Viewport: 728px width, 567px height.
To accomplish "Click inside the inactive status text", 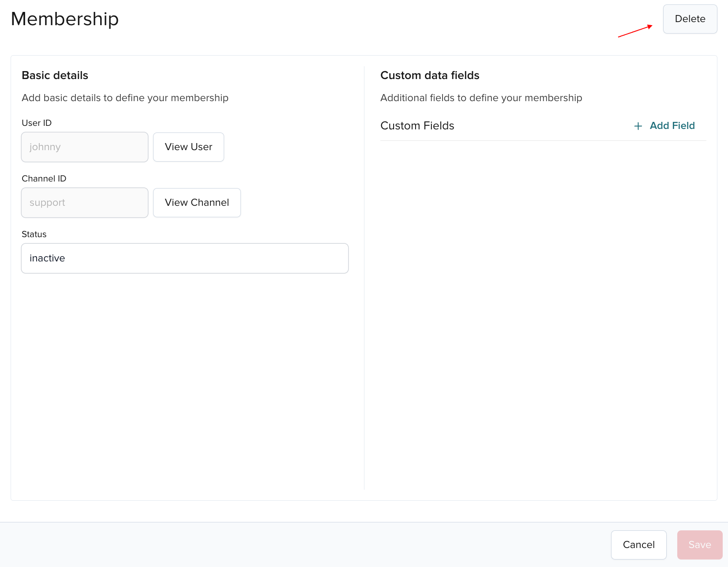I will coord(47,258).
